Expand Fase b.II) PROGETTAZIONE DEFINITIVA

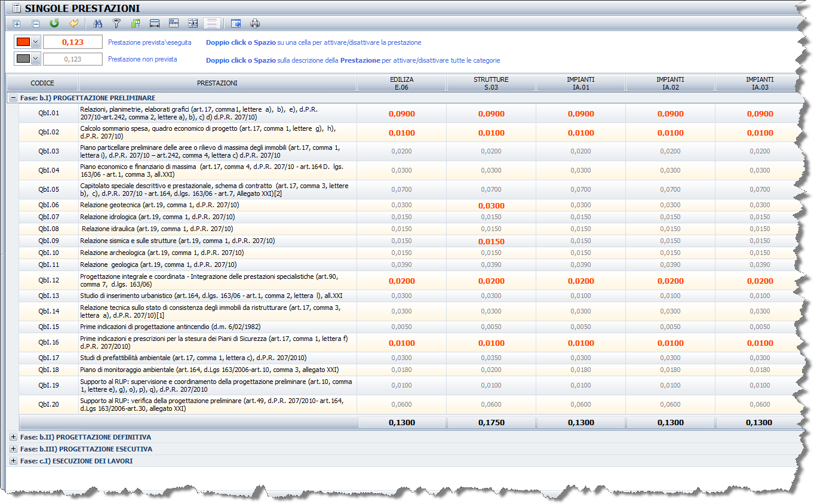pyautogui.click(x=13, y=437)
